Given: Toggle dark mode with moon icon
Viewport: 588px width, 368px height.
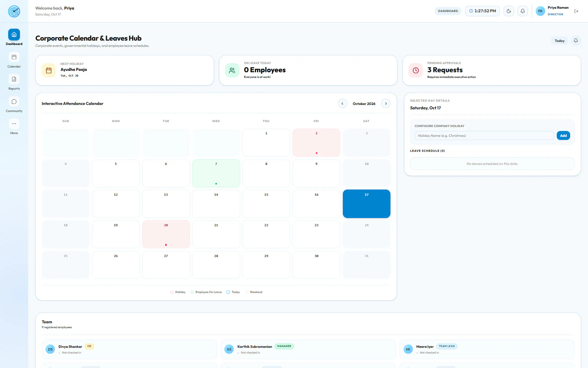Looking at the screenshot, I should click(x=509, y=11).
